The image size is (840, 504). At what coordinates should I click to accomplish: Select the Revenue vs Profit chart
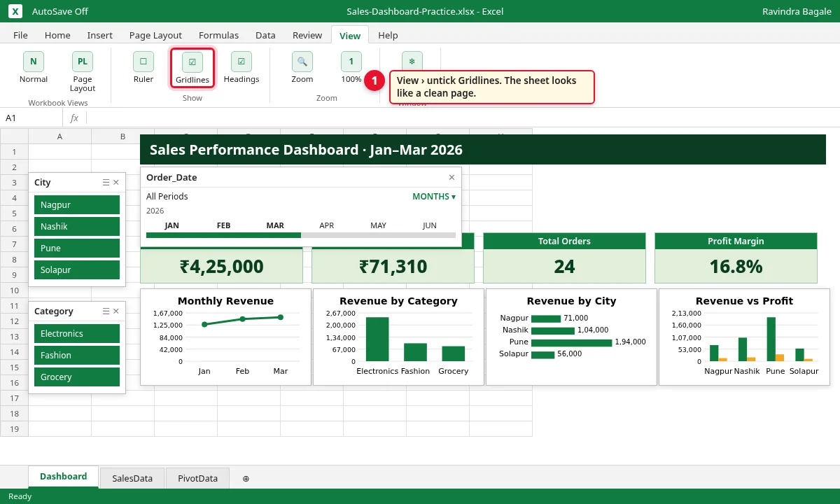[x=744, y=337]
